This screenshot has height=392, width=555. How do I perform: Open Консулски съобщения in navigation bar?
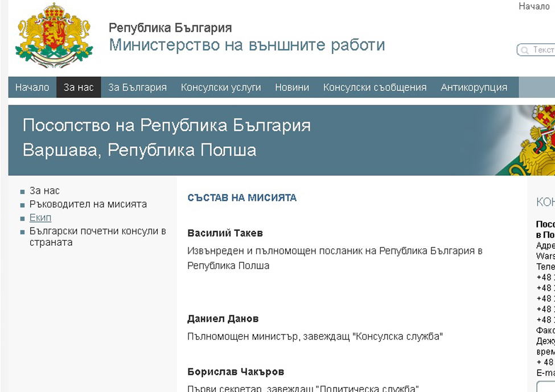[375, 88]
